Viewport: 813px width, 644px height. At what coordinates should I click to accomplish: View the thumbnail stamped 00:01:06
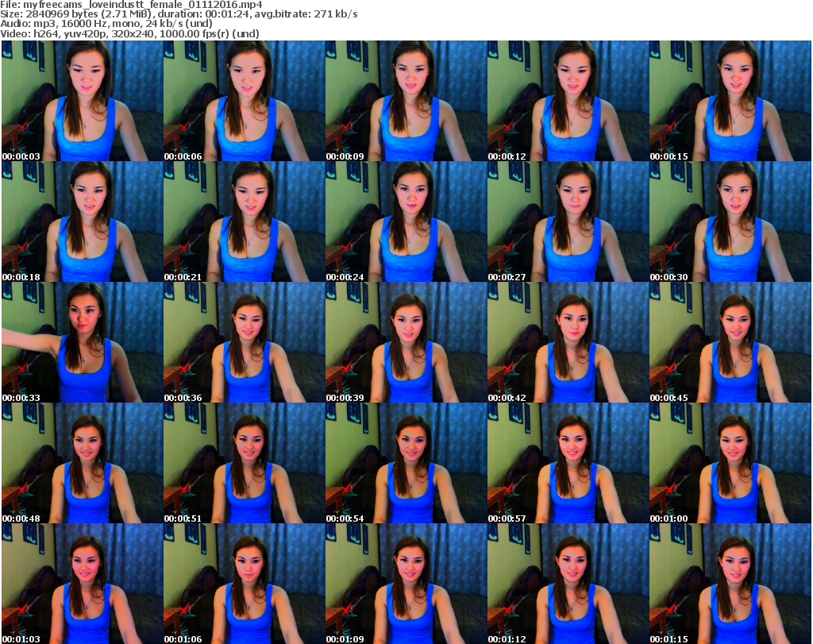click(x=245, y=584)
